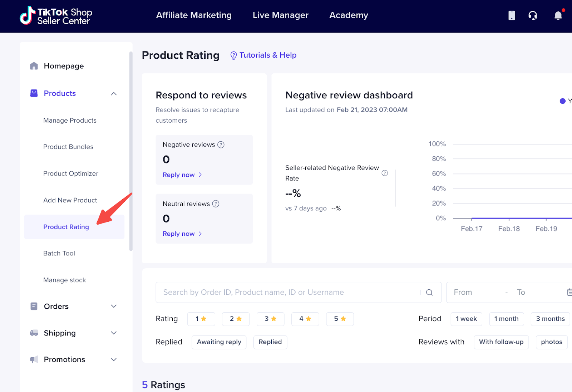Click the question mark beside Negative reviews
Image resolution: width=572 pixels, height=392 pixels.
point(221,144)
